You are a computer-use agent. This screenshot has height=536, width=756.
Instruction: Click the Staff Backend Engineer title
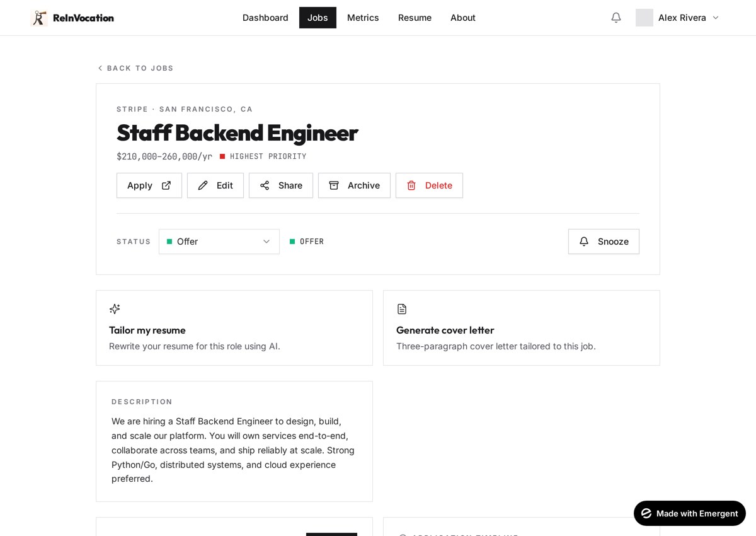tap(237, 133)
